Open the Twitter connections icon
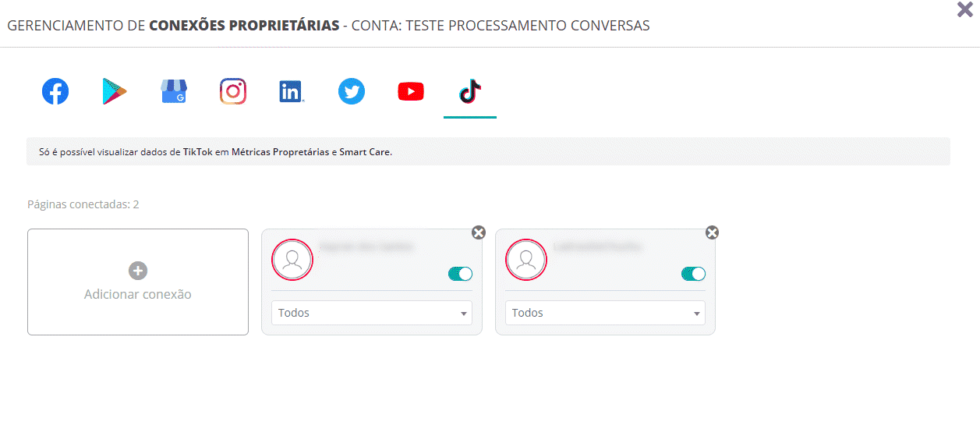The image size is (980, 422). pyautogui.click(x=352, y=92)
